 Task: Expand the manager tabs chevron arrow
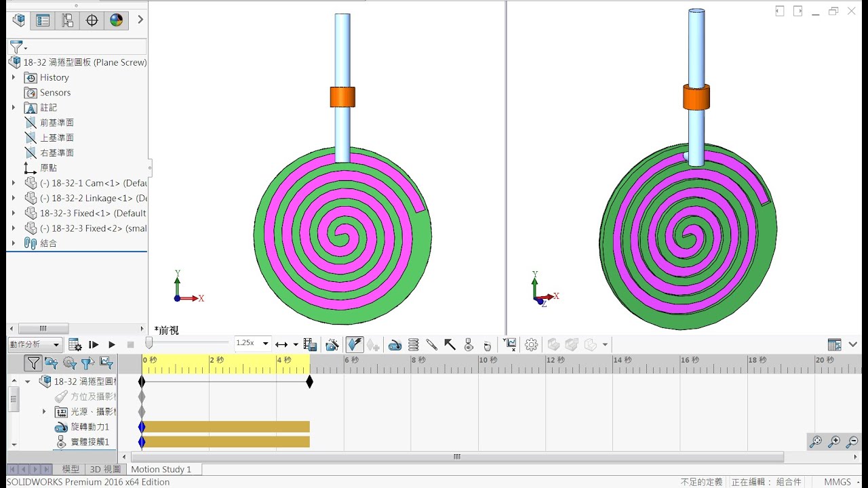coord(140,20)
